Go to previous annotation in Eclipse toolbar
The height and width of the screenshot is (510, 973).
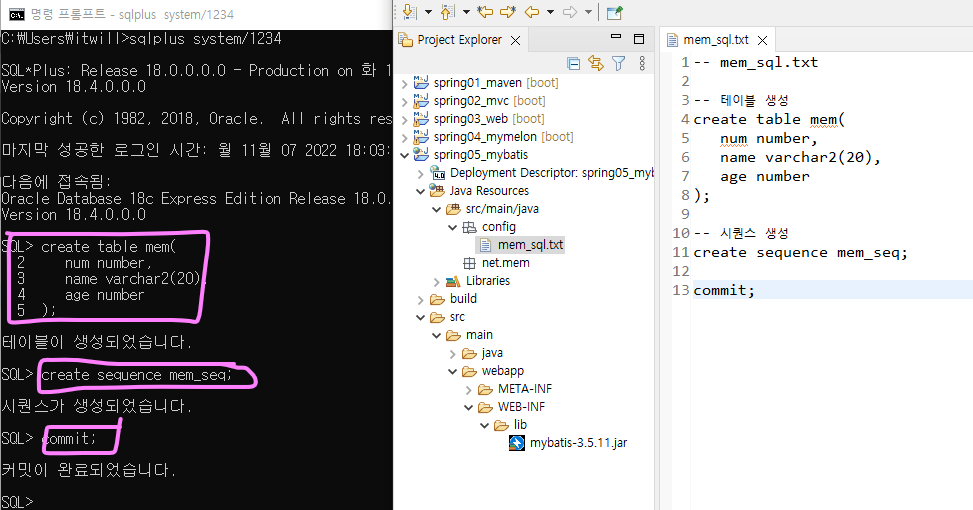(447, 12)
